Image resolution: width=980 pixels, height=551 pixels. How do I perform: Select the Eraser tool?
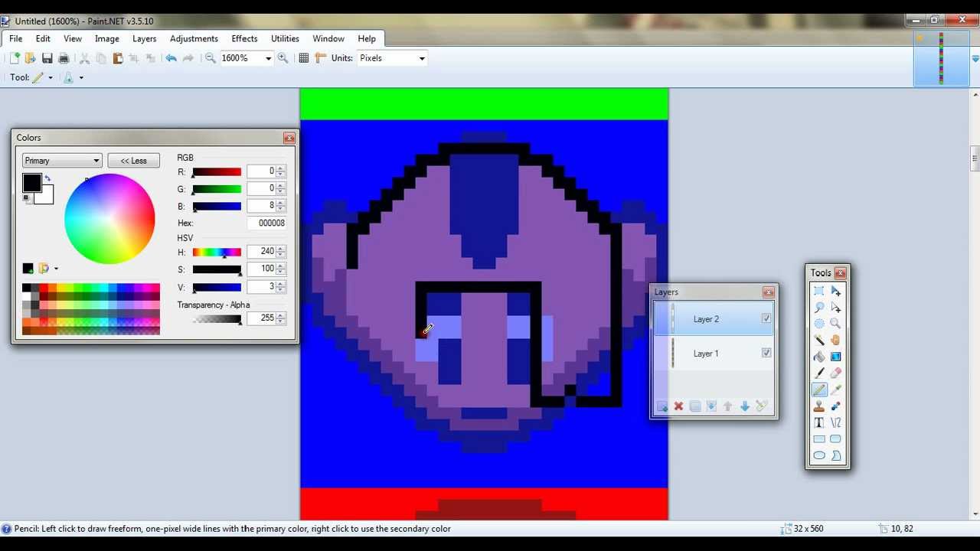pyautogui.click(x=835, y=373)
